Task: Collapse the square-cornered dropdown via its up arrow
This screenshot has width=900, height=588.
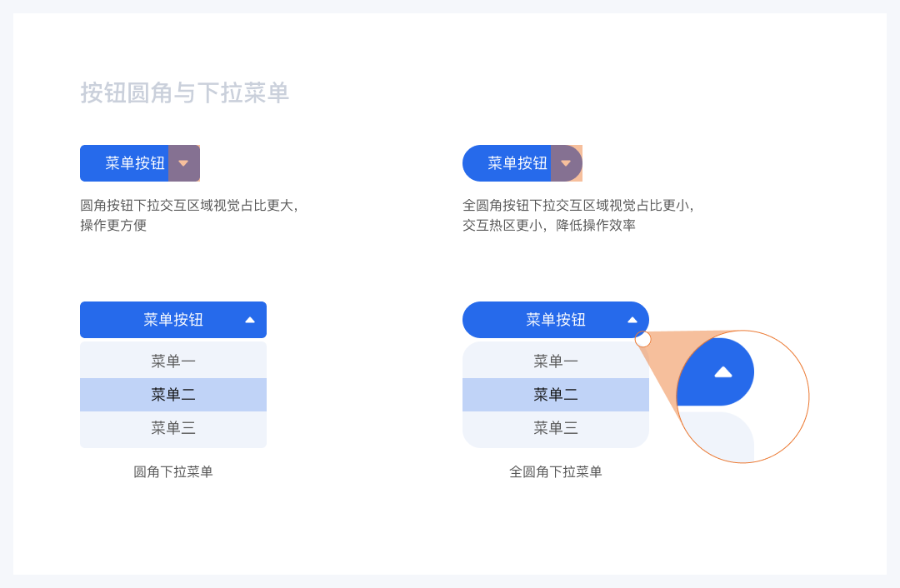Action: (250, 320)
